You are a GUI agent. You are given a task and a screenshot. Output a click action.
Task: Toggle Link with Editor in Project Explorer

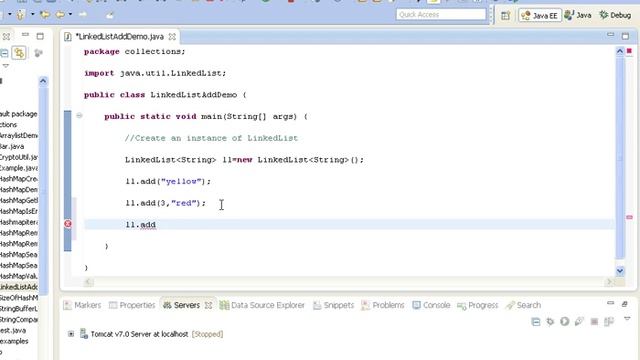(19, 53)
